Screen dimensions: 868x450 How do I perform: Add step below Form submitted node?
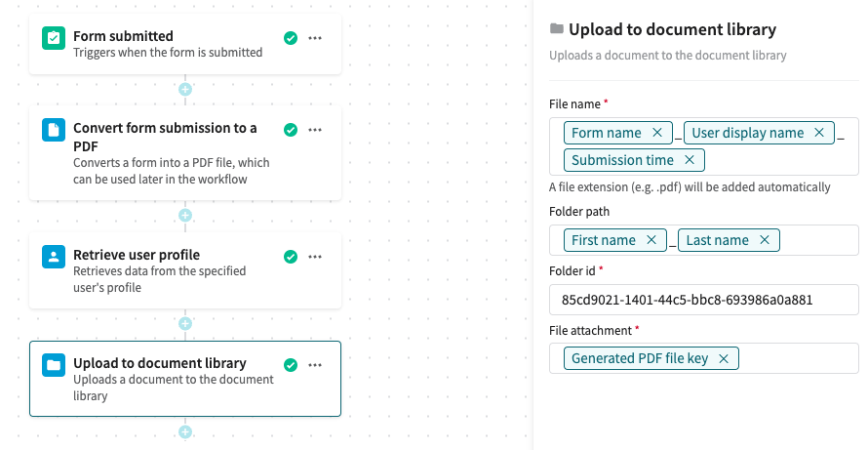click(185, 90)
